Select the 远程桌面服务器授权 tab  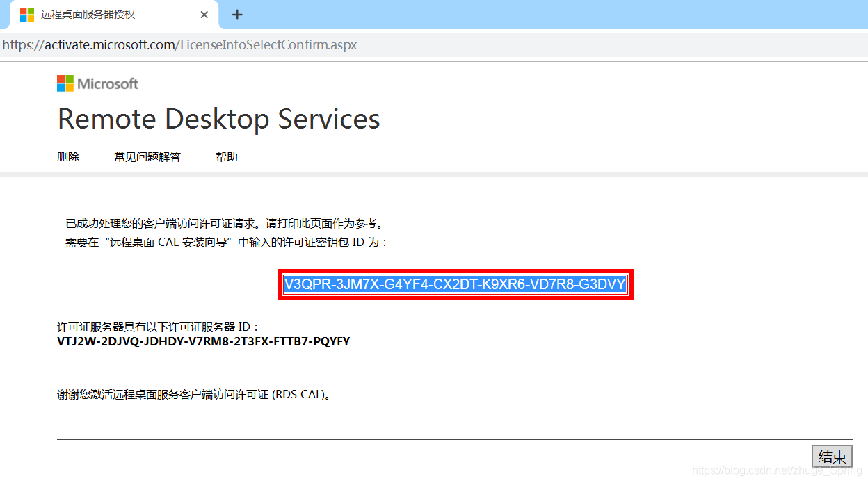(113, 15)
